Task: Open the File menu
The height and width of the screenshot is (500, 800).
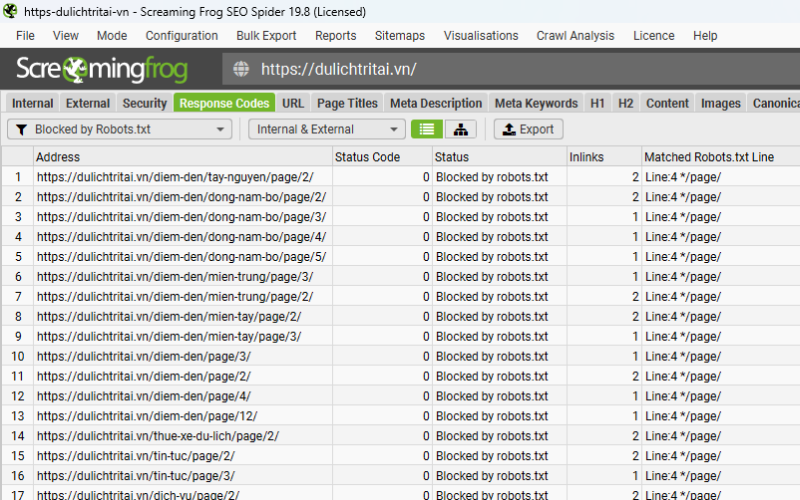Action: (25, 36)
